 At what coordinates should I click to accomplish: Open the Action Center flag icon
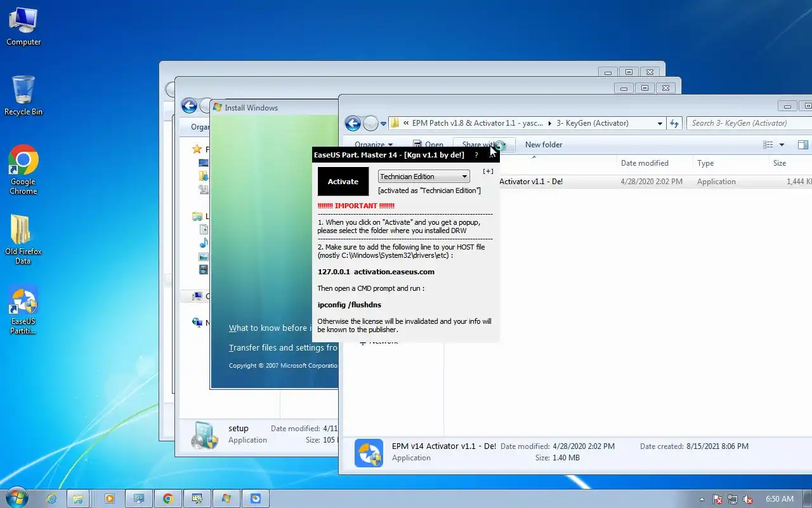[x=717, y=499]
